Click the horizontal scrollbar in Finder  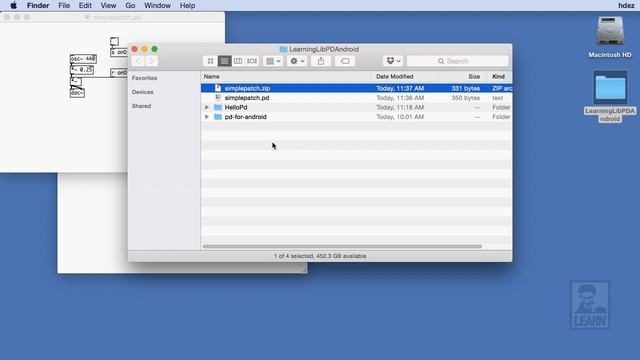coord(342,246)
